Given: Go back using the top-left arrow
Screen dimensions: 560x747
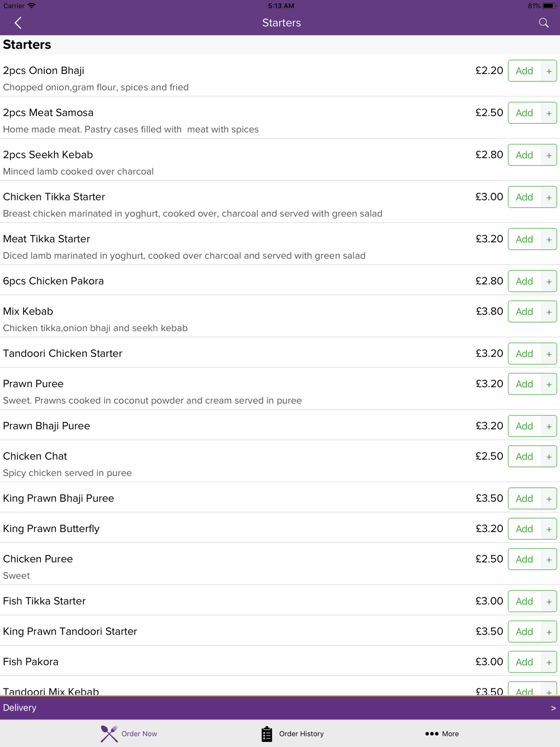Looking at the screenshot, I should 18,23.
